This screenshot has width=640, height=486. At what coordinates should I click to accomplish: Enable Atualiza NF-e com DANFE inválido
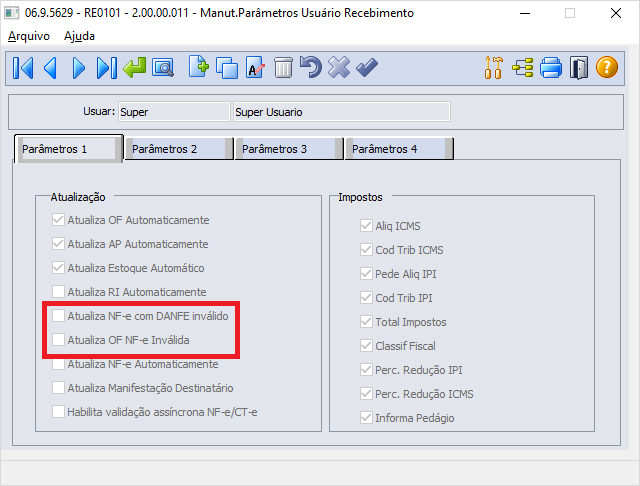(58, 315)
